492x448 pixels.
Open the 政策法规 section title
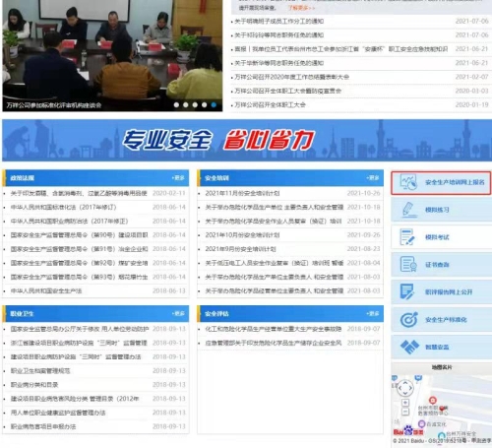click(x=22, y=178)
